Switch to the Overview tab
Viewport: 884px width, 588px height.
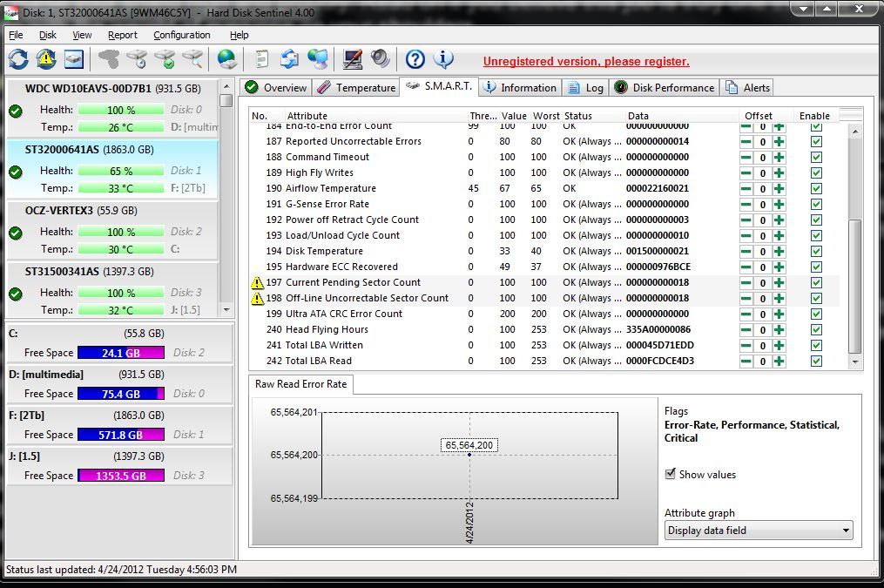[x=276, y=87]
